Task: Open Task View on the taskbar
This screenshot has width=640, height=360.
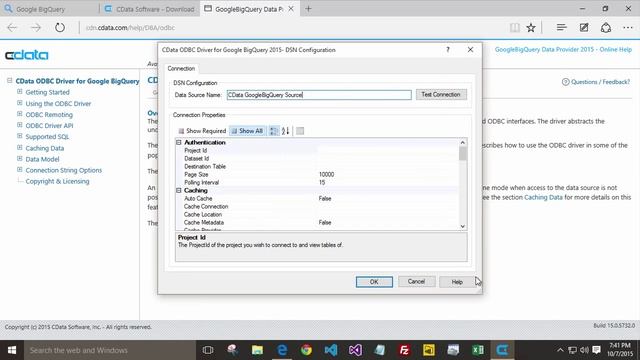Action: pyautogui.click(x=208, y=350)
